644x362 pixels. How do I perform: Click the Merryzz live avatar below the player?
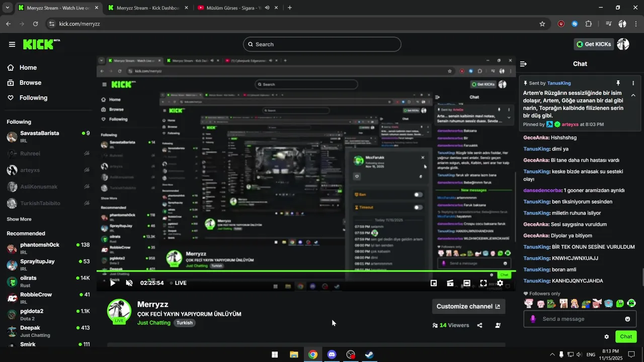point(119,311)
